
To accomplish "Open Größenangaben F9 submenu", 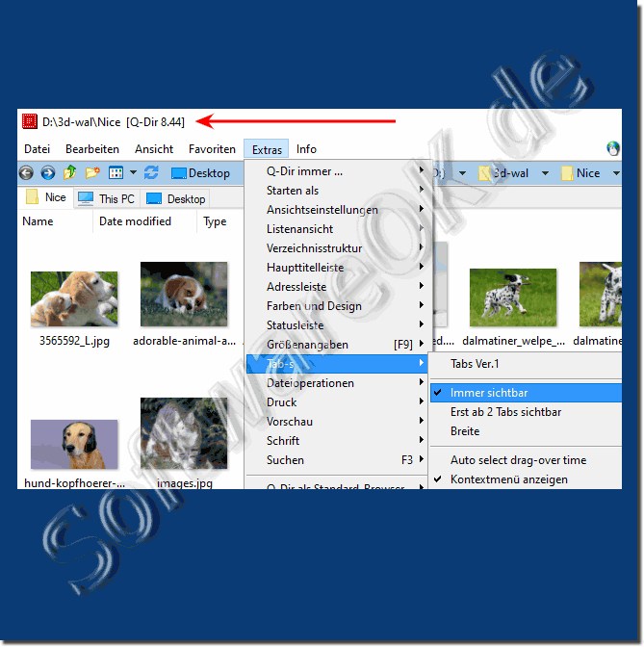I will pyautogui.click(x=338, y=345).
